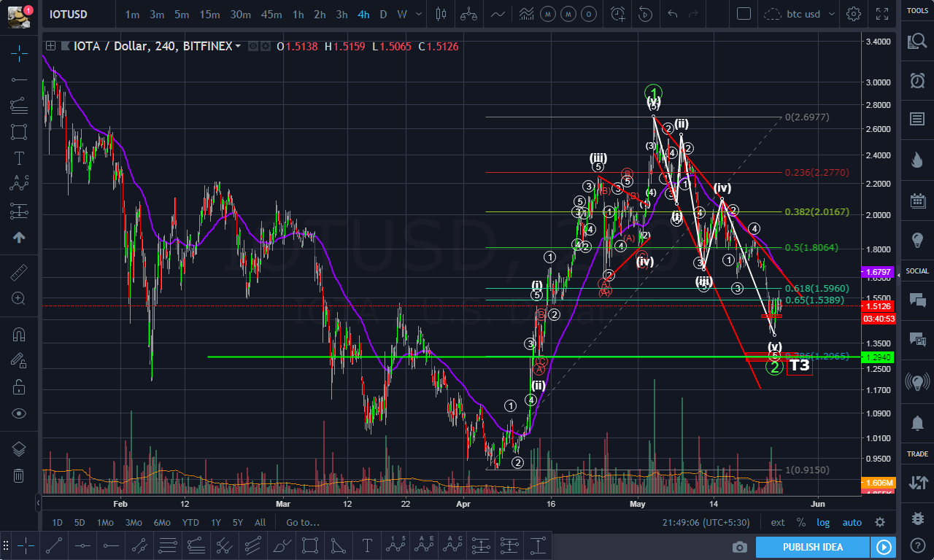Undo the last chart action

(x=673, y=14)
